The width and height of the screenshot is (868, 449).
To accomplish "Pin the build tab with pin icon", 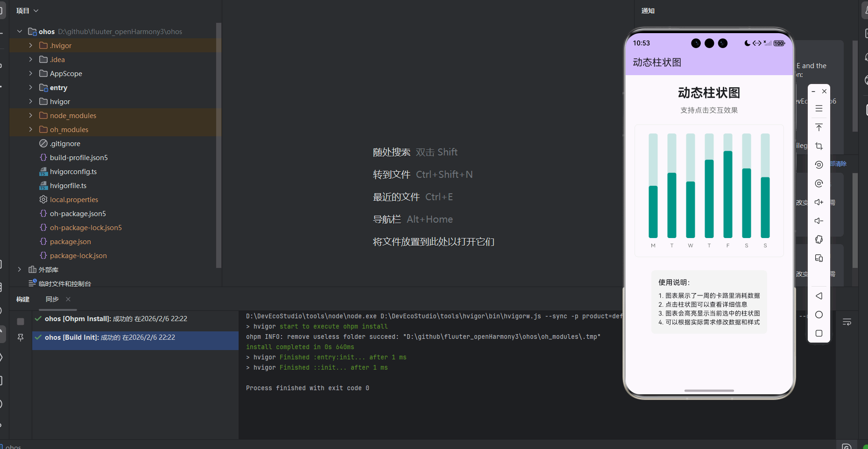I will pyautogui.click(x=21, y=337).
